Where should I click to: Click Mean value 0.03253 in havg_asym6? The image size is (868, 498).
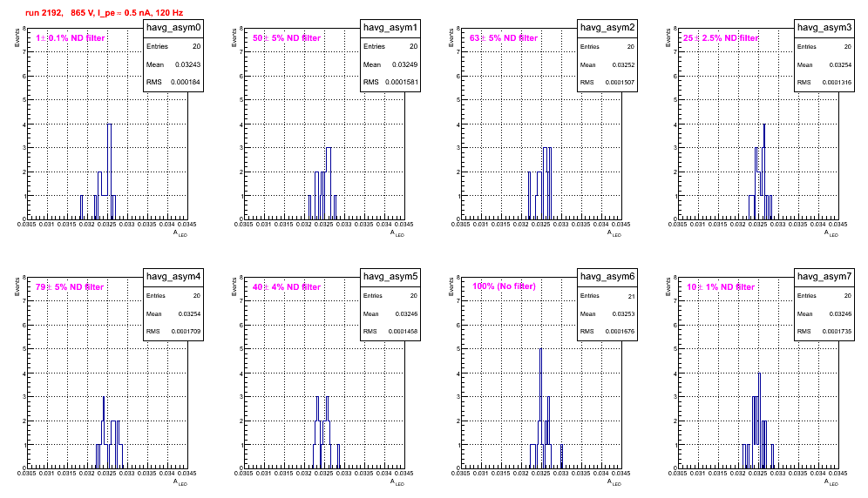point(623,313)
